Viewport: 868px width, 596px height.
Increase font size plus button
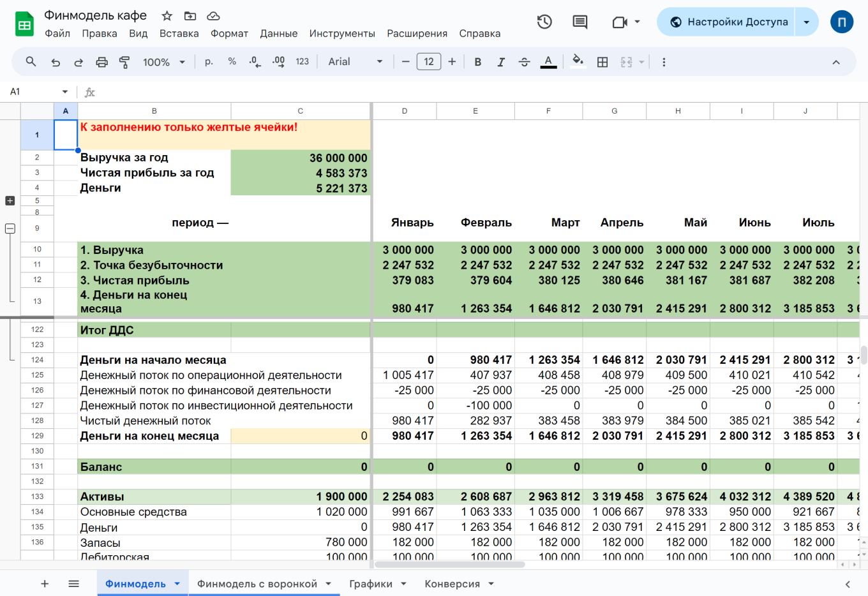point(452,62)
